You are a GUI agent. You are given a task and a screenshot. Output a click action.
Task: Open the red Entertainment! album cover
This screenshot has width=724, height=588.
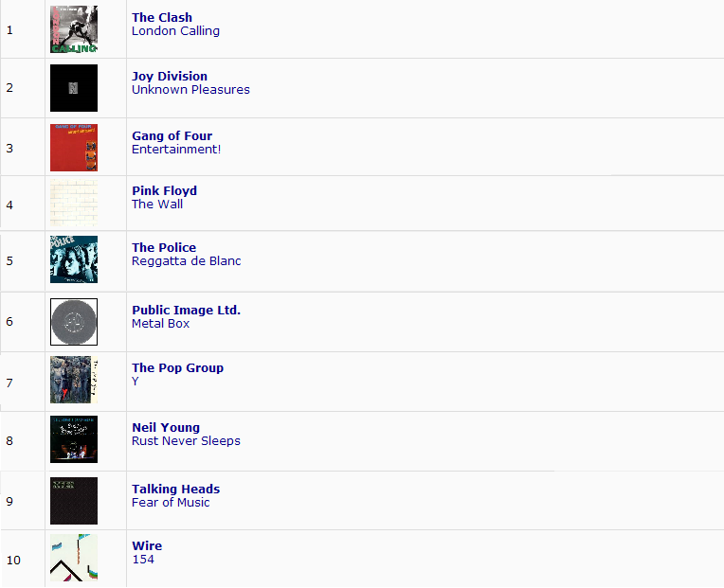(x=74, y=148)
